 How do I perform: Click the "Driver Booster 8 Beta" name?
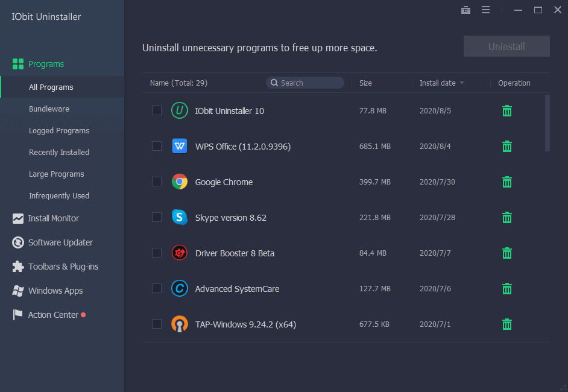235,253
